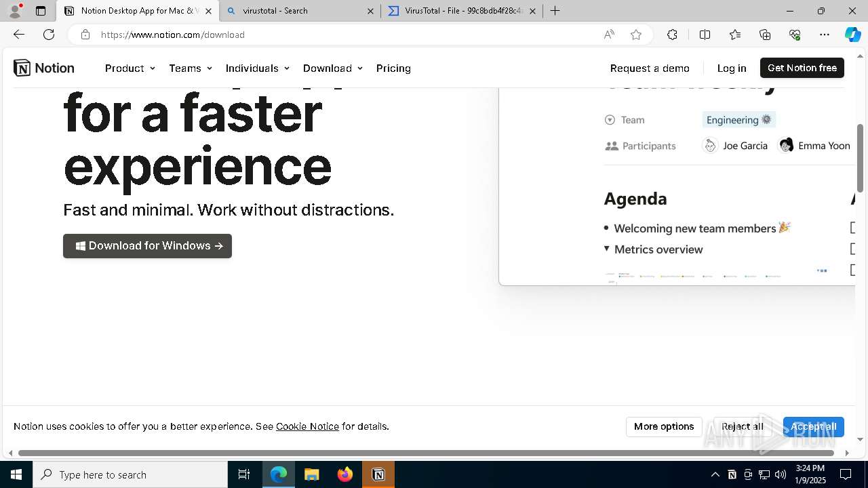The height and width of the screenshot is (488, 868).
Task: Click the address bar URL
Action: [x=173, y=35]
